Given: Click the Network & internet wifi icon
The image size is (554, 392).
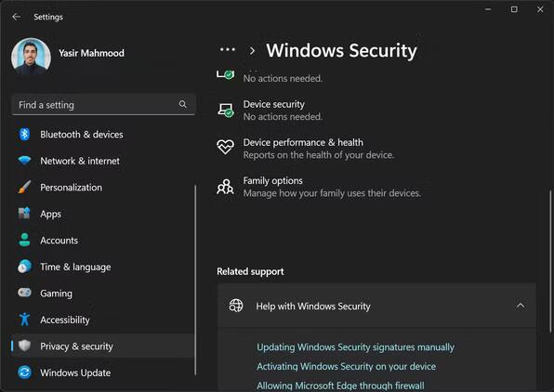Looking at the screenshot, I should click(x=24, y=161).
